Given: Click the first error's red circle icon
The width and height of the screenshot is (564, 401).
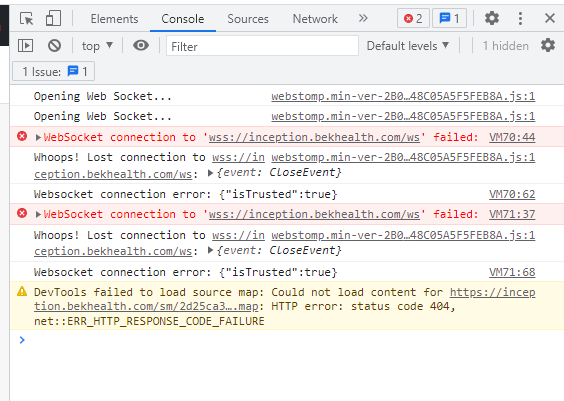Looking at the screenshot, I should 22,136.
